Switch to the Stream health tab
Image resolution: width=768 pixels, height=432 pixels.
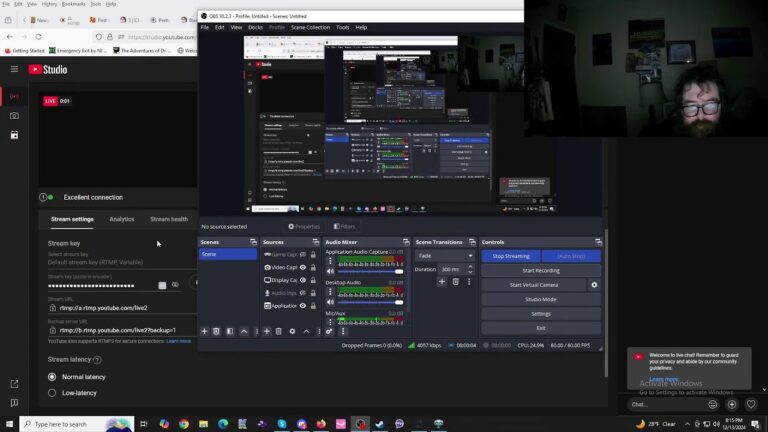click(169, 219)
